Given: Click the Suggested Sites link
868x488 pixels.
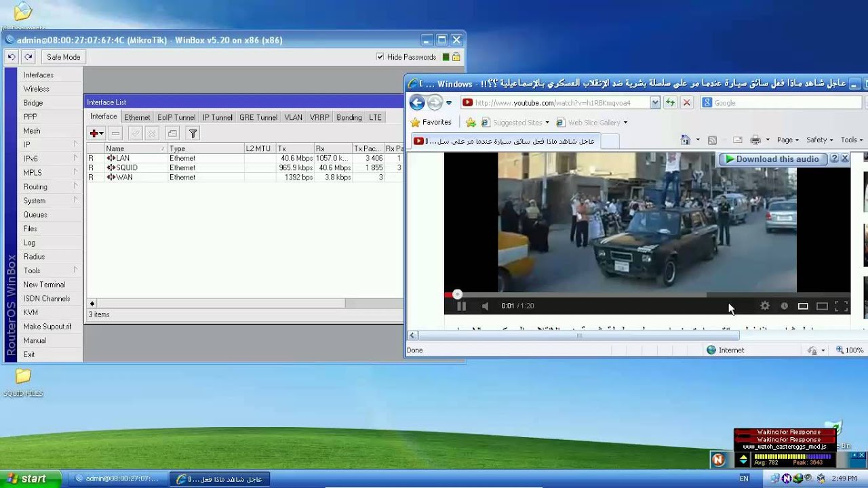Looking at the screenshot, I should (515, 123).
